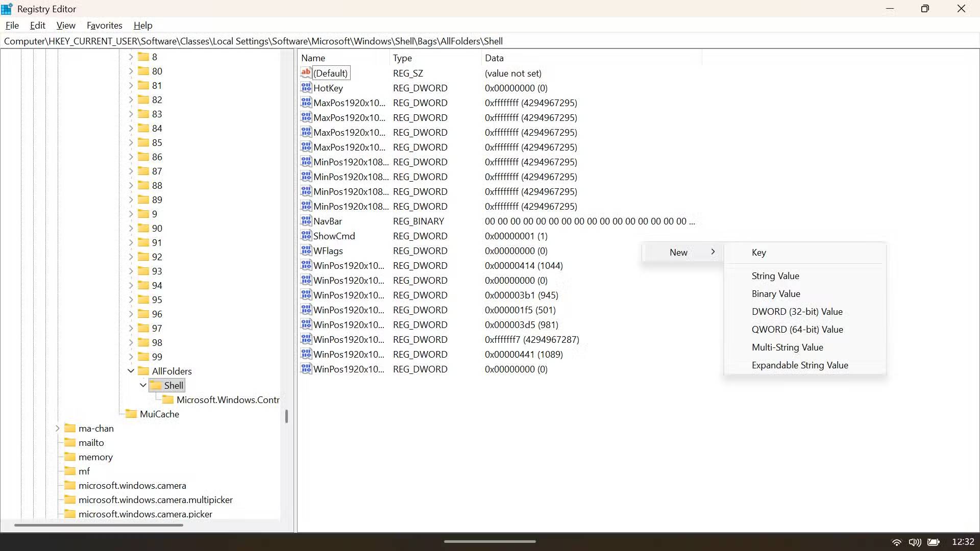
Task: Click the DWORD icon next to ShowCmd
Action: (305, 236)
